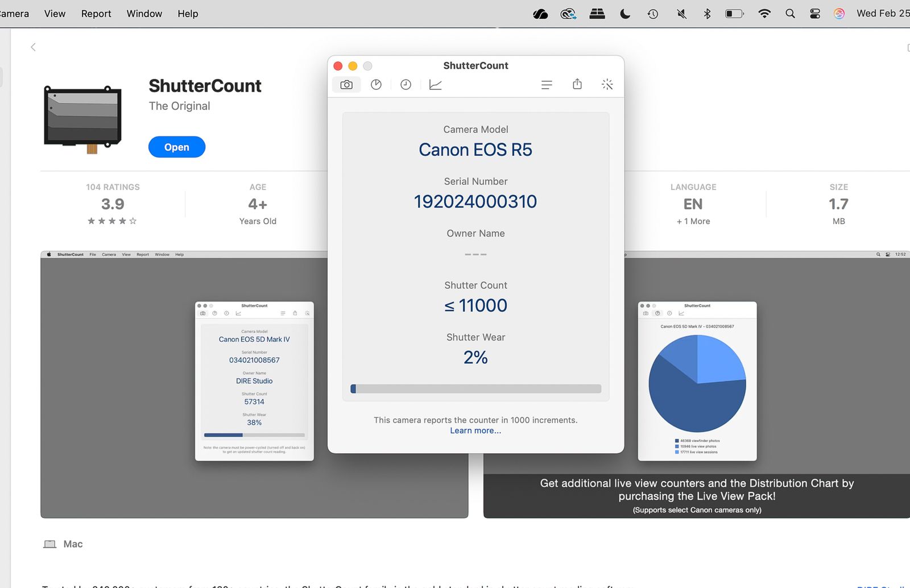Show the line graph forecast view
The width and height of the screenshot is (910, 588).
pos(435,85)
